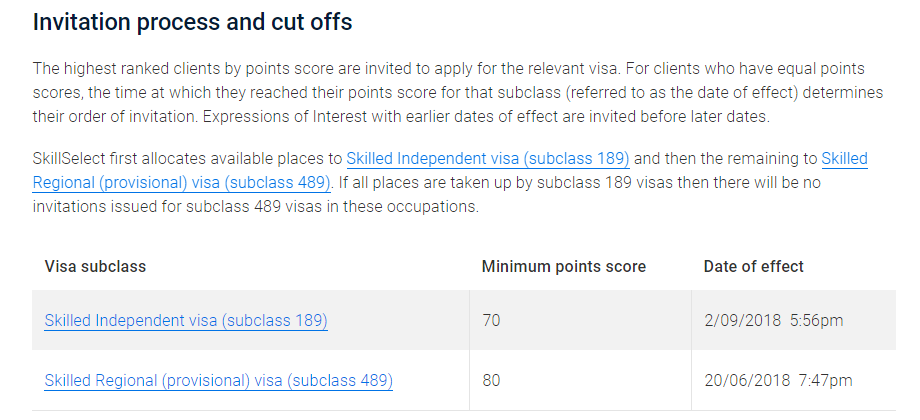Open Skilled Independent visa (subclass 189) link in paragraph

coord(488,159)
